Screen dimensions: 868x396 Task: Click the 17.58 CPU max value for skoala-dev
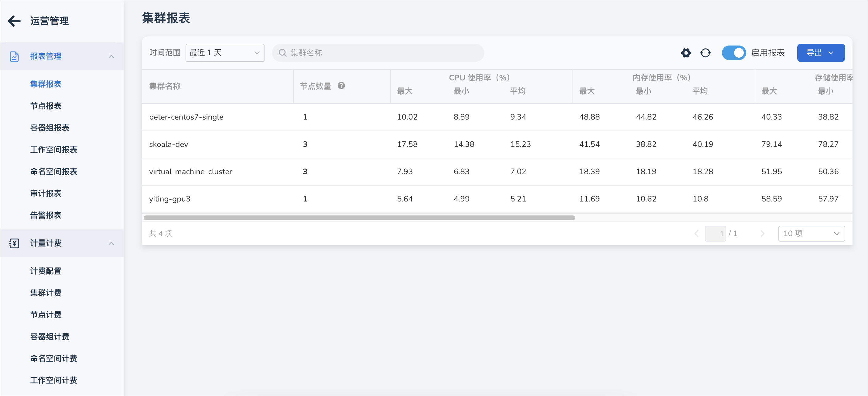click(x=407, y=144)
